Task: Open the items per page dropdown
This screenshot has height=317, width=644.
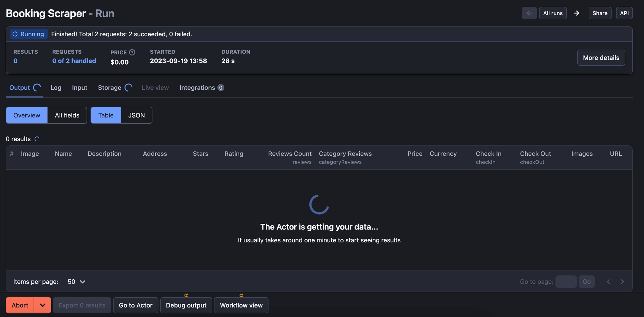Action: pos(76,282)
